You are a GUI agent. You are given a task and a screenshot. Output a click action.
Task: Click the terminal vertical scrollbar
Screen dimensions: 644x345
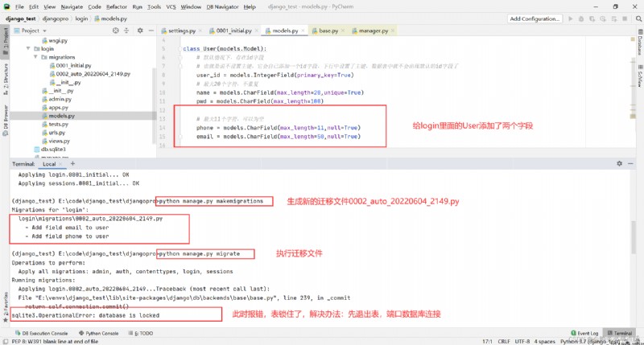[x=634, y=237]
